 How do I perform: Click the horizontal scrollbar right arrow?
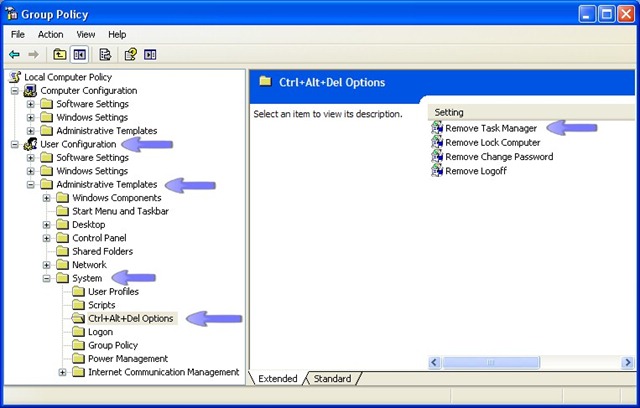[627, 362]
